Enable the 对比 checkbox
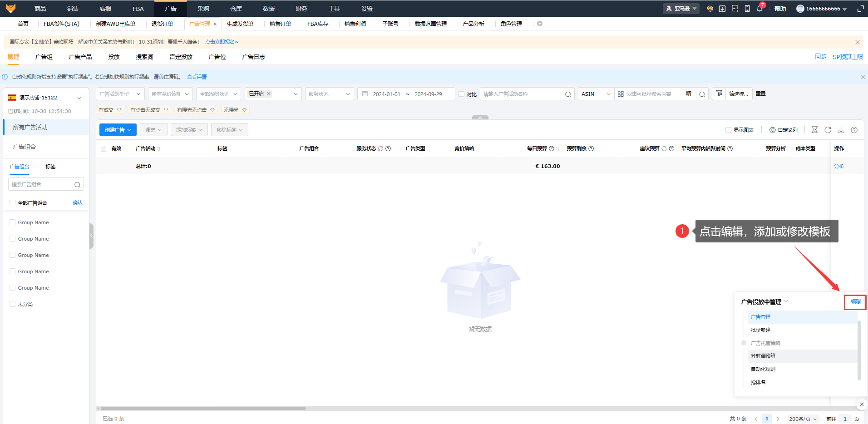The width and height of the screenshot is (868, 424). pyautogui.click(x=461, y=94)
